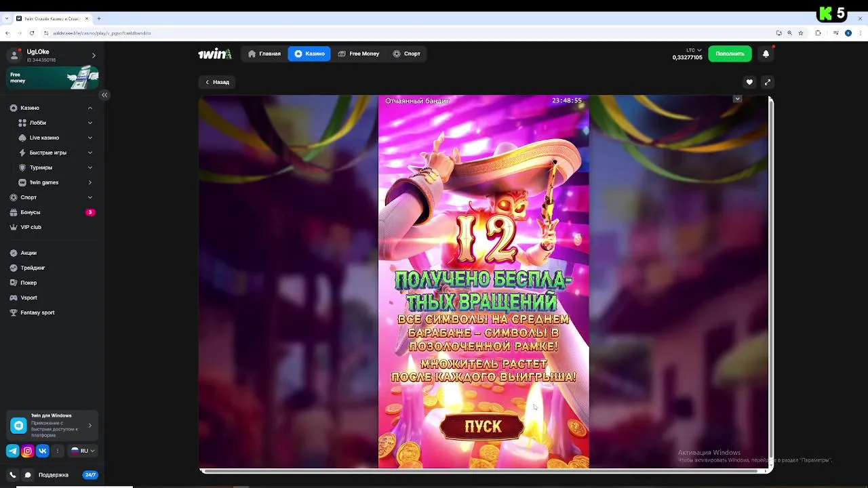Expand the Спорт sidebar section
868x488 pixels.
pos(90,197)
